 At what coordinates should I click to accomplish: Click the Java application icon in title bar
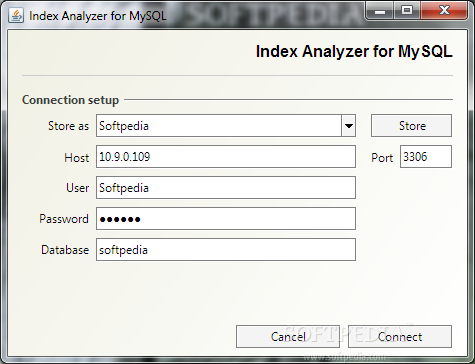(x=16, y=15)
